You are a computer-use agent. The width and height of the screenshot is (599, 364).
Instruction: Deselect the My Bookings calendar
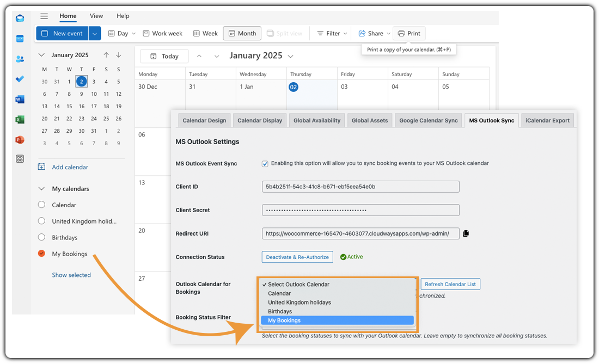pyautogui.click(x=41, y=254)
